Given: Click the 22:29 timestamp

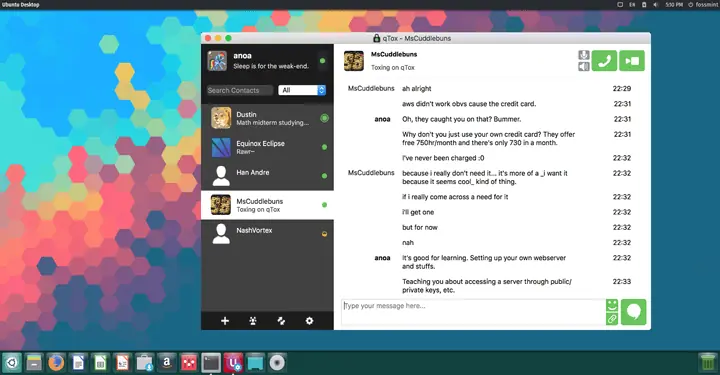Looking at the screenshot, I should pos(622,89).
